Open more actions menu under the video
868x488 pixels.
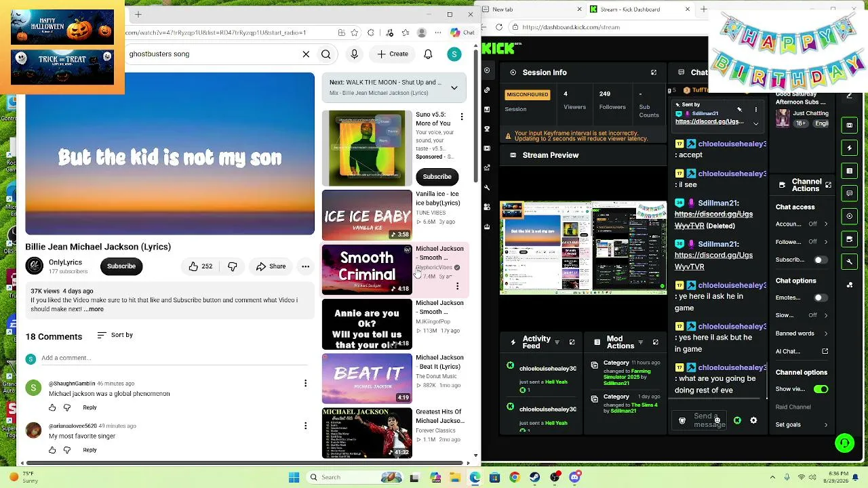pyautogui.click(x=306, y=266)
